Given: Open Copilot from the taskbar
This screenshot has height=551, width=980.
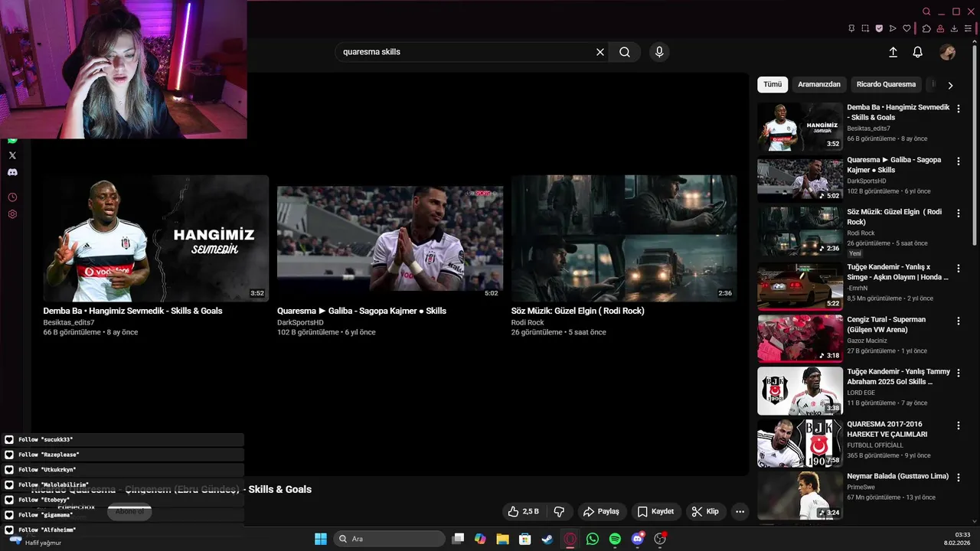Looking at the screenshot, I should pos(480,539).
